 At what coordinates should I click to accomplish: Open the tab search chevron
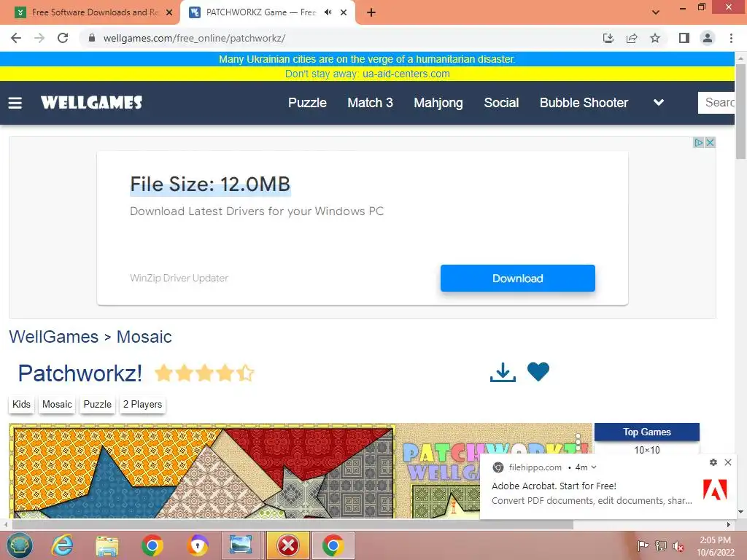click(656, 12)
